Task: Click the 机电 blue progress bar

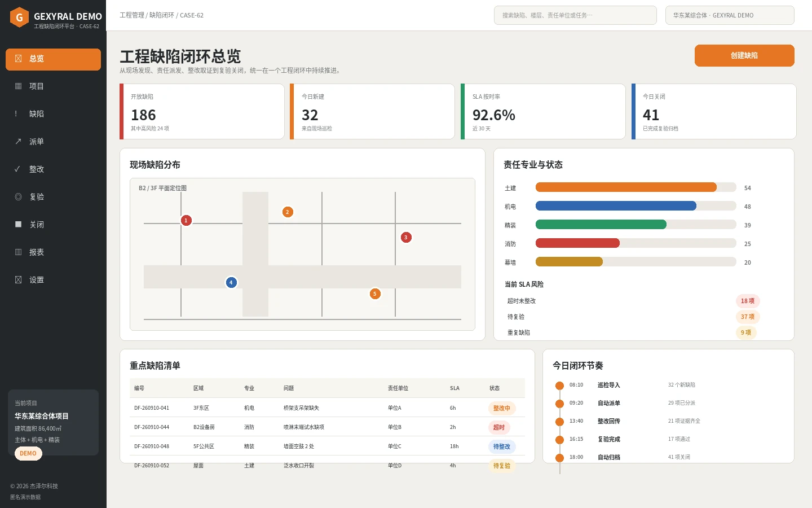Action: point(616,206)
